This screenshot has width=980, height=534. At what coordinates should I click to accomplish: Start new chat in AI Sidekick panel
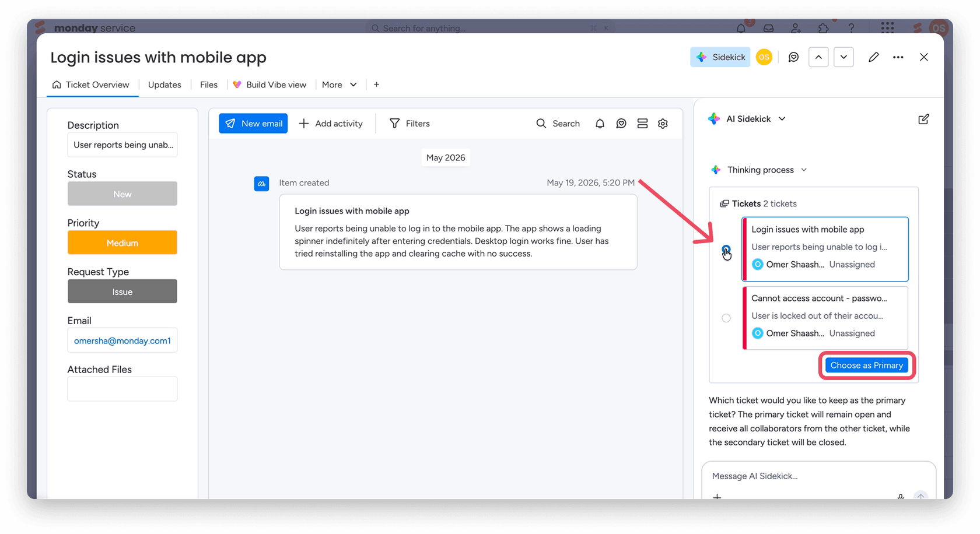coord(923,119)
